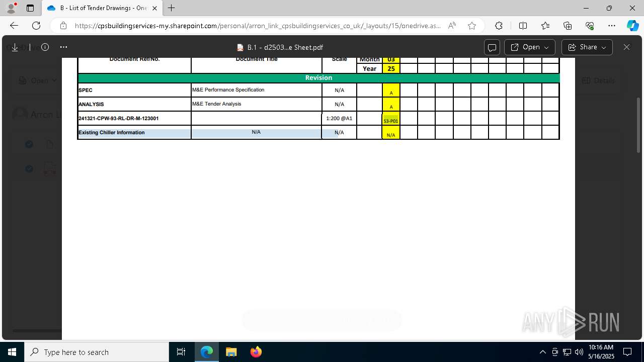This screenshot has height=362, width=644.
Task: Click the green Revision header bar
Action: pos(318,78)
